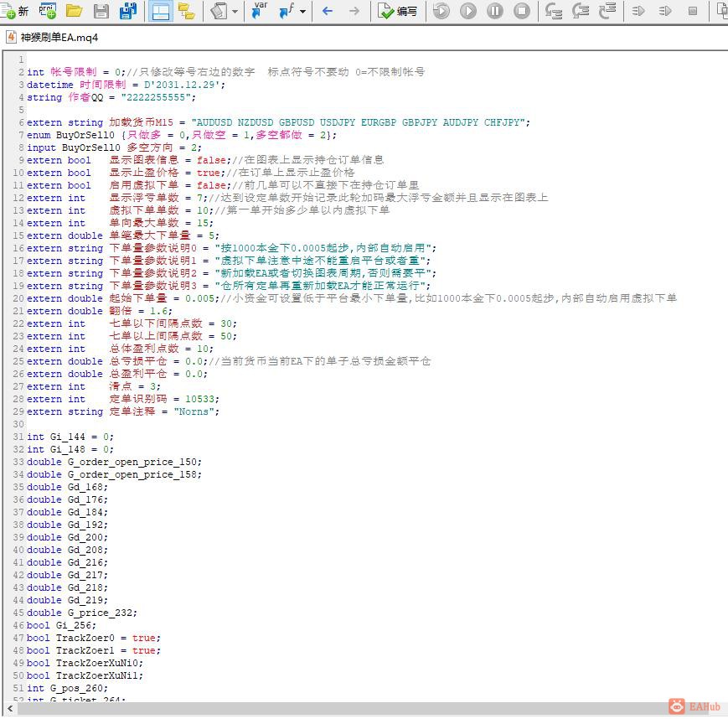Pause debugging with the pause icon

point(495,11)
